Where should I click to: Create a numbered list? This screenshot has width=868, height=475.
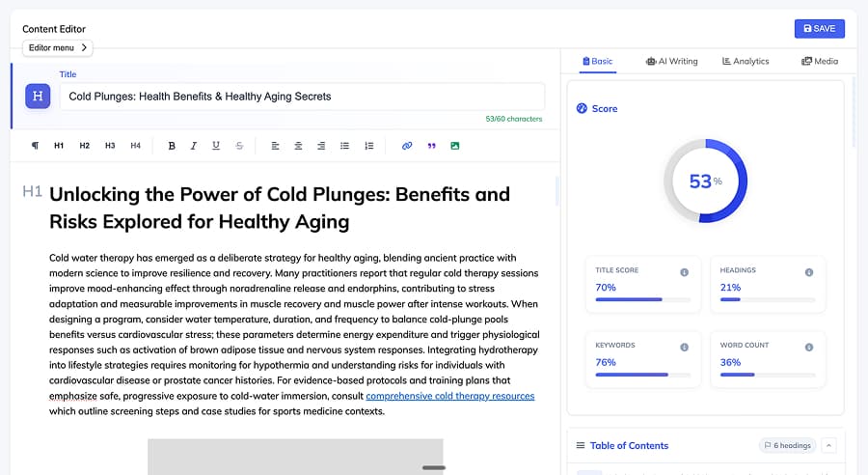[x=368, y=146]
